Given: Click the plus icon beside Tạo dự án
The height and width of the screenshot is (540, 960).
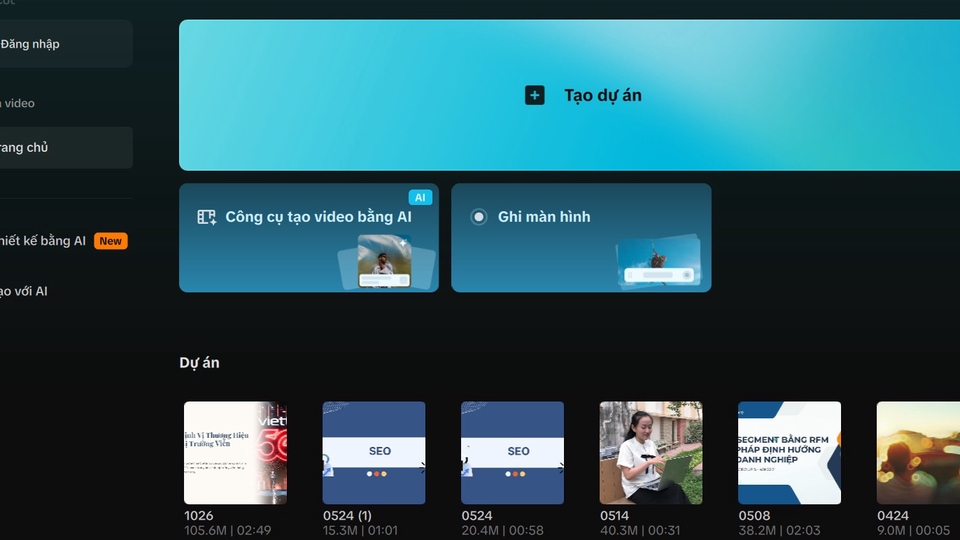Looking at the screenshot, I should (x=535, y=95).
